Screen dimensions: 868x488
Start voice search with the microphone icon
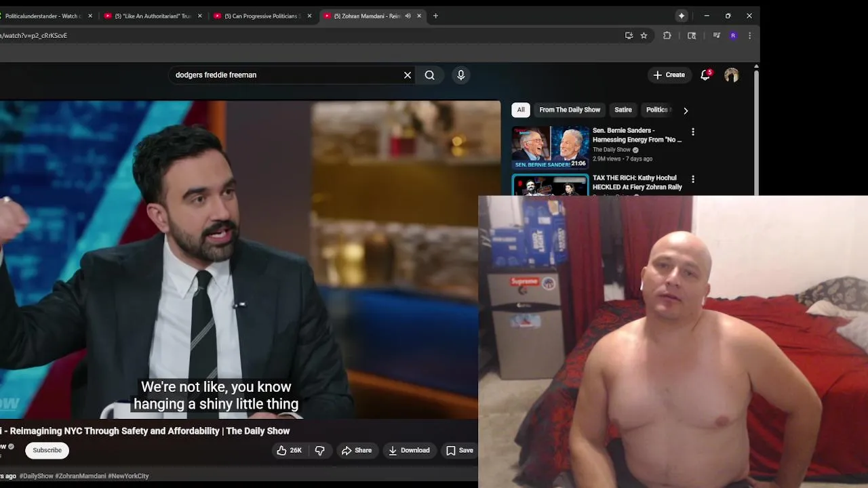[461, 75]
